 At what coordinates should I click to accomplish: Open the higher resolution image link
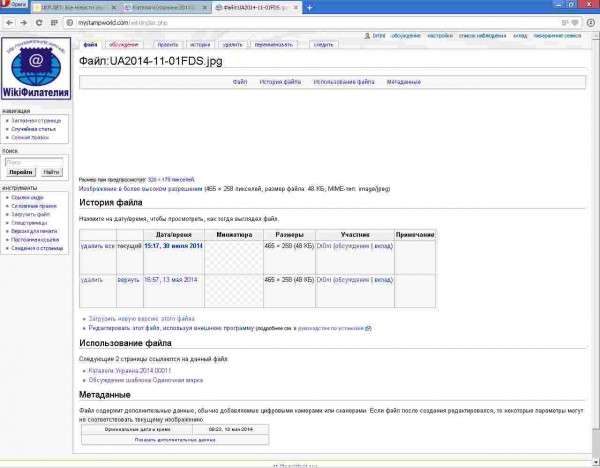pyautogui.click(x=140, y=189)
